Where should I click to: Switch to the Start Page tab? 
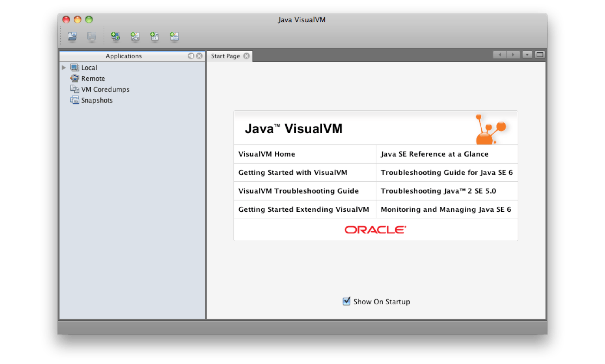[225, 56]
